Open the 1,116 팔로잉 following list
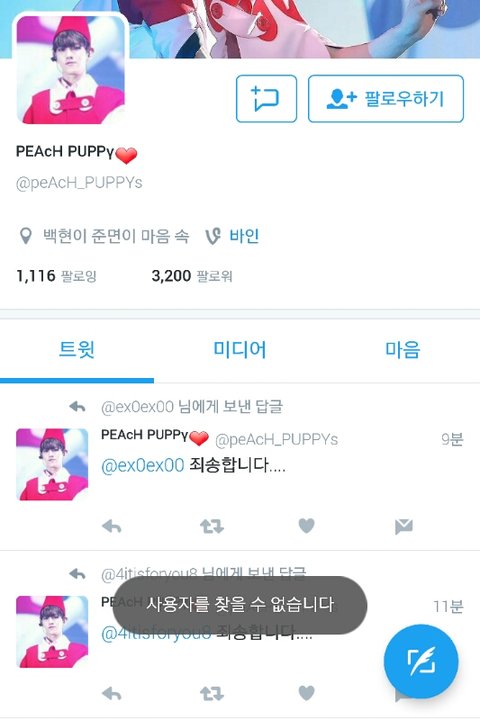This screenshot has width=480, height=720. [x=56, y=276]
